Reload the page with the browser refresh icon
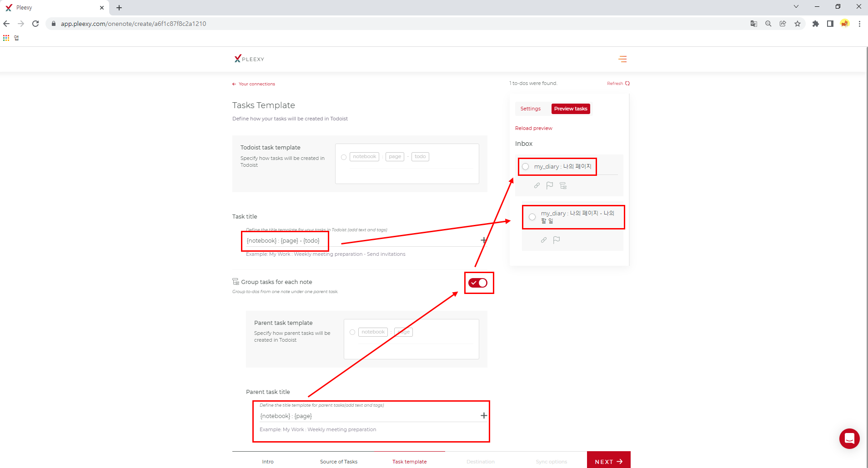 click(35, 24)
